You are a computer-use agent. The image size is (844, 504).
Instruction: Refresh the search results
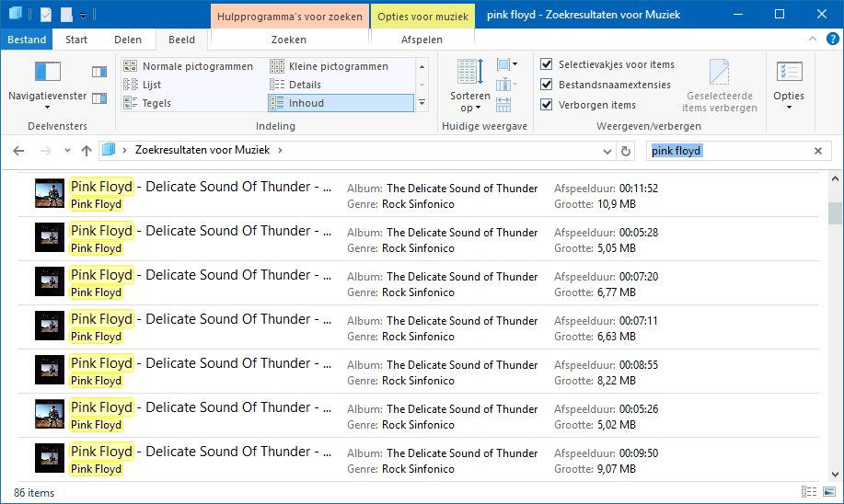click(x=626, y=151)
